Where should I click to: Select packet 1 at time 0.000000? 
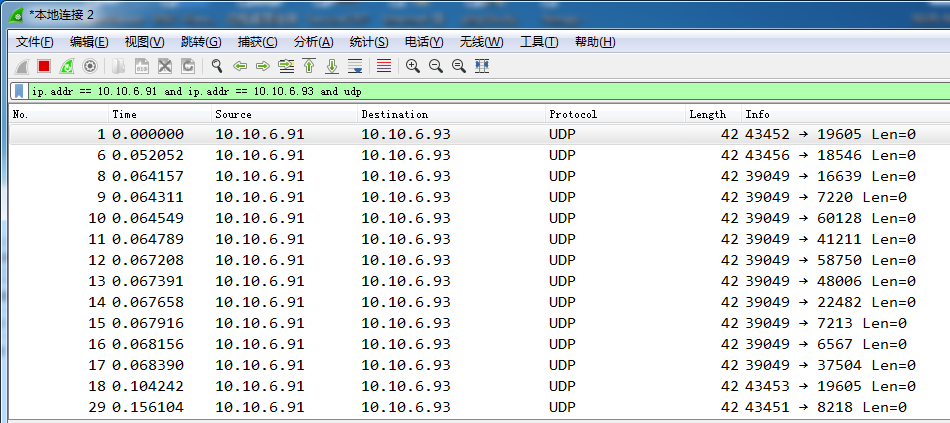point(480,134)
